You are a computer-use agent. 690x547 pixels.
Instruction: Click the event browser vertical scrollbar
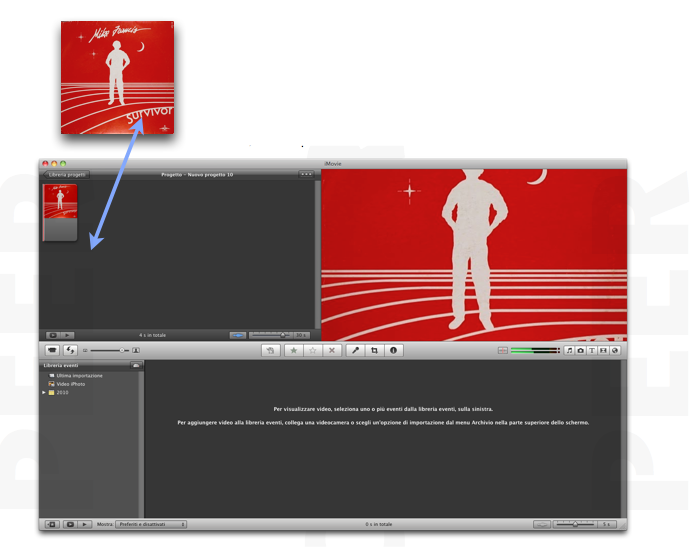[x=624, y=439]
